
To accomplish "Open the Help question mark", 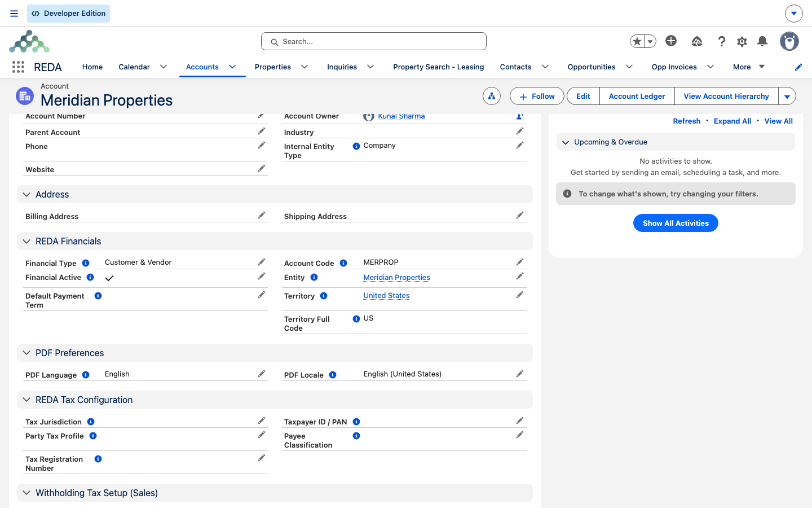I will point(722,41).
